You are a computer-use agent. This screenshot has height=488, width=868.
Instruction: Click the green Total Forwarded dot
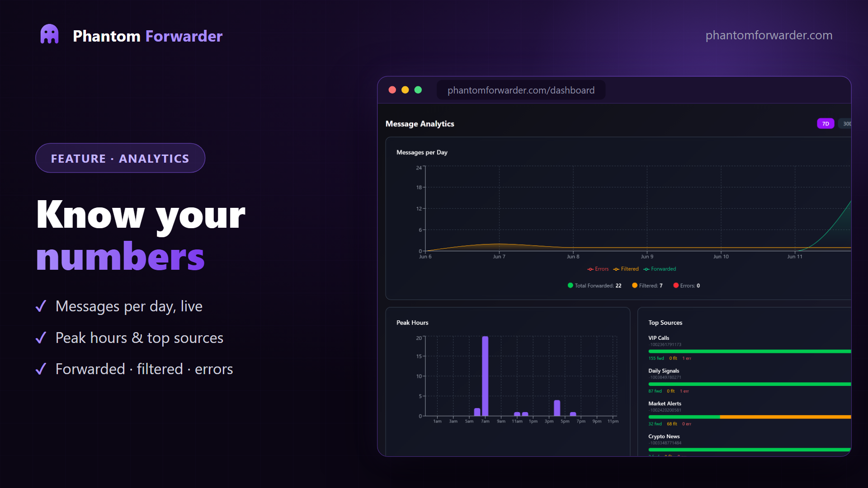(x=570, y=285)
